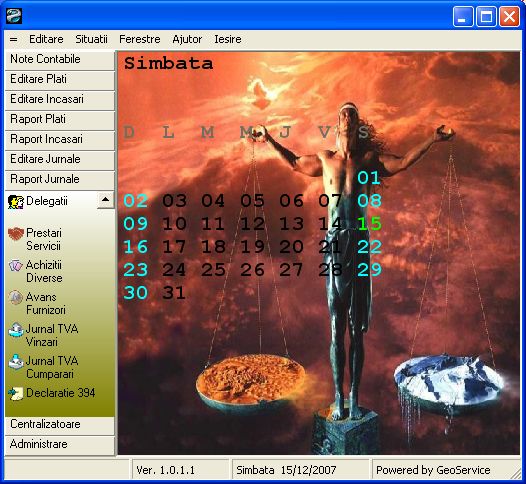Click the Iesire menu item

228,39
